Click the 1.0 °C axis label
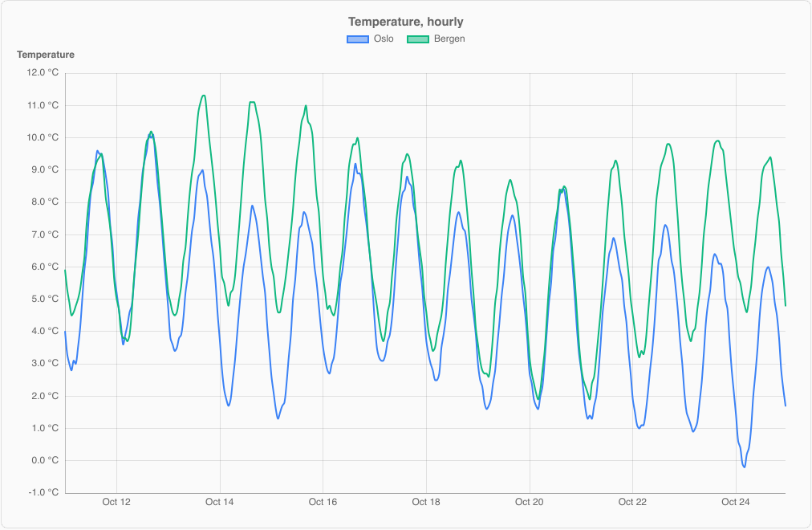This screenshot has width=812, height=530. [45, 428]
